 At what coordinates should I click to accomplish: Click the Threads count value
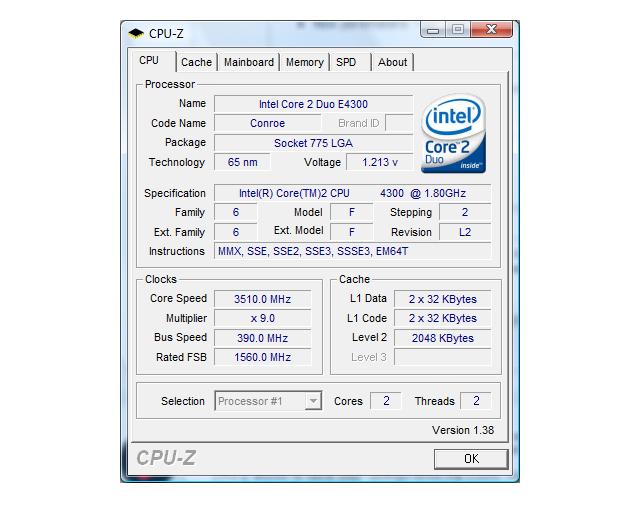[476, 401]
